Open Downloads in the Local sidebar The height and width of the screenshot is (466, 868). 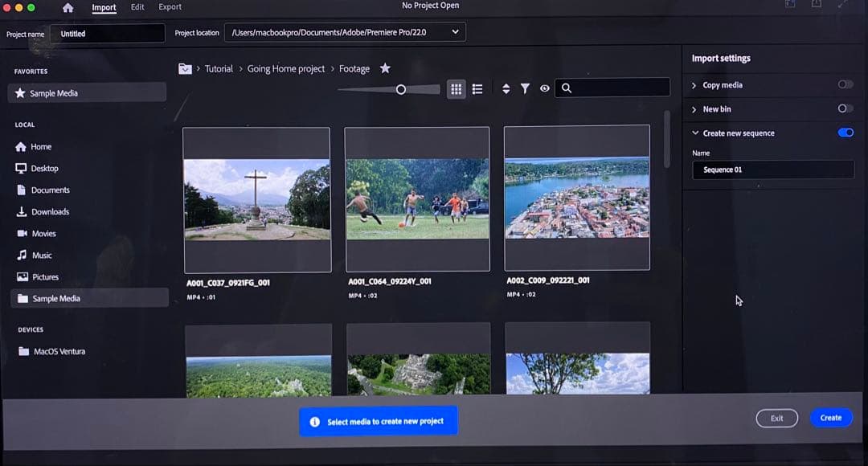(x=50, y=212)
